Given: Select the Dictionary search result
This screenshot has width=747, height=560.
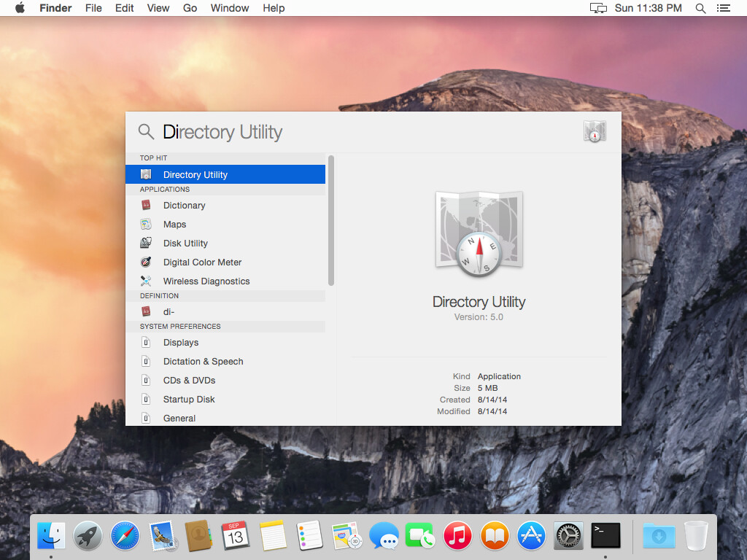Looking at the screenshot, I should pyautogui.click(x=185, y=205).
